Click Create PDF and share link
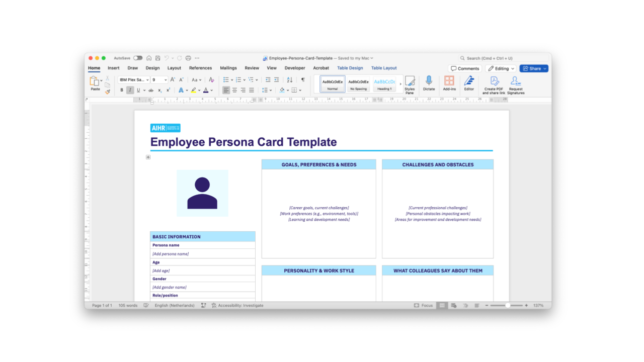 coord(494,84)
